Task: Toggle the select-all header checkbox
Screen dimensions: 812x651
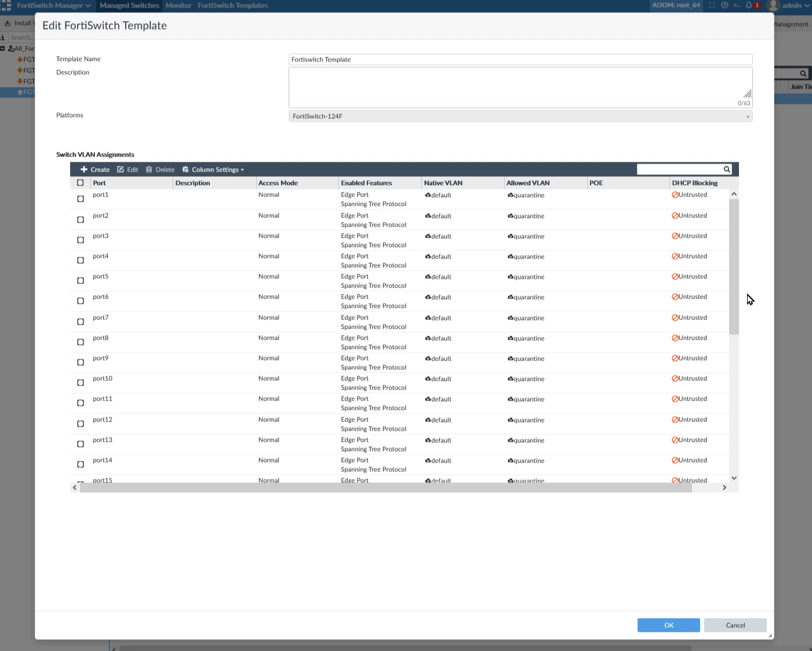Action: click(81, 183)
